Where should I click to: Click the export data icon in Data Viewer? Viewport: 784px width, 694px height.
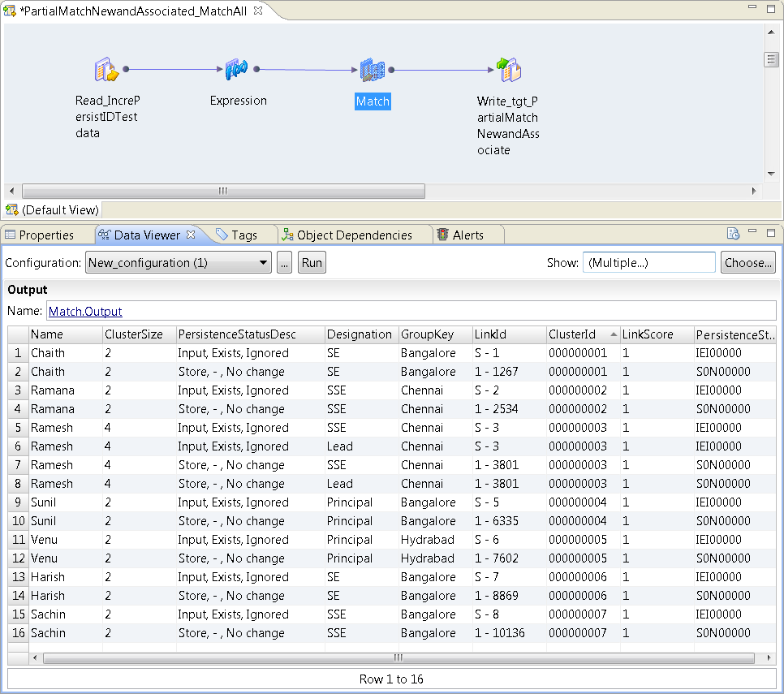click(733, 234)
